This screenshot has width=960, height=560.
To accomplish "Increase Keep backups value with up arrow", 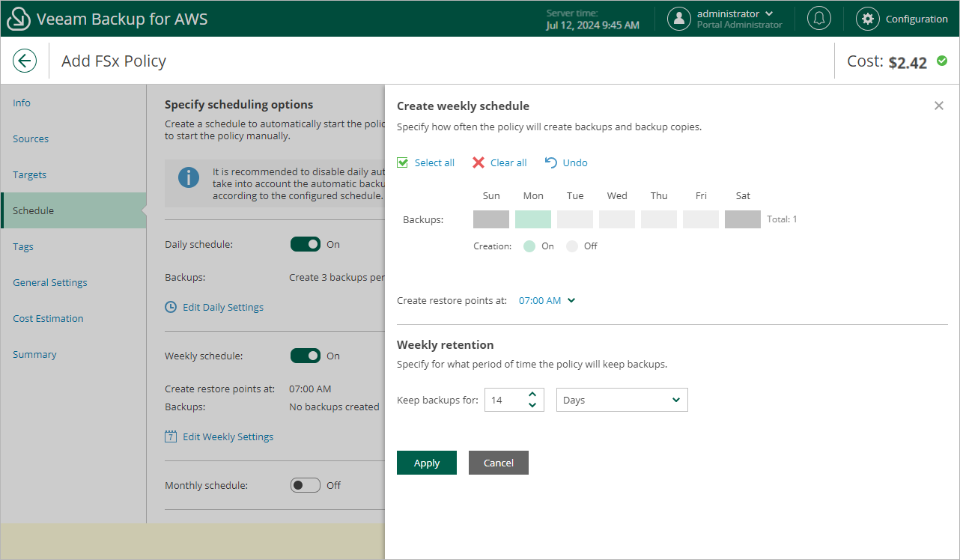I will coord(532,394).
